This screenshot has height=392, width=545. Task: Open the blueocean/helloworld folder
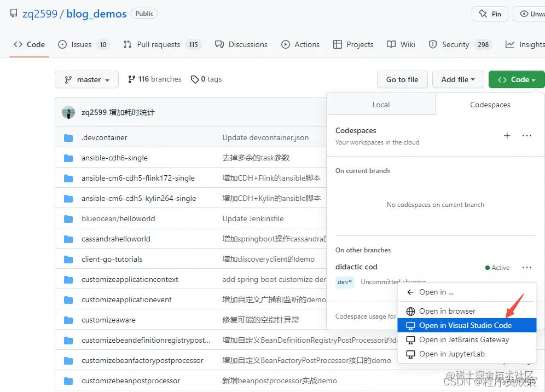tap(118, 219)
